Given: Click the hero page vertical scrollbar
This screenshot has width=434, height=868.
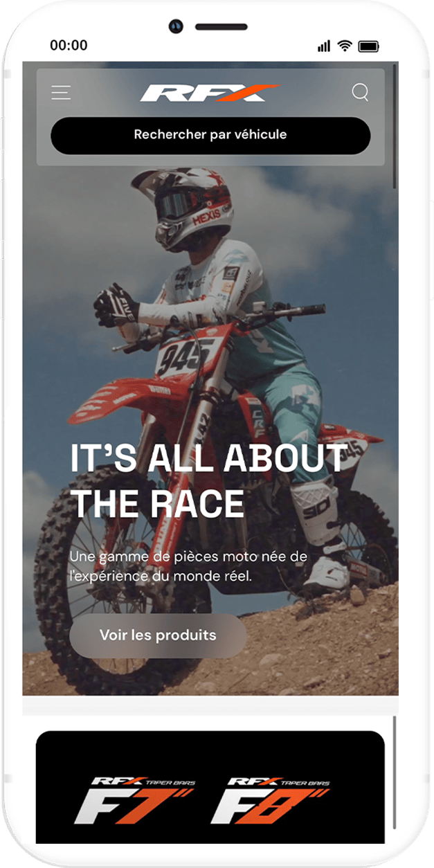Looking at the screenshot, I should (x=395, y=126).
